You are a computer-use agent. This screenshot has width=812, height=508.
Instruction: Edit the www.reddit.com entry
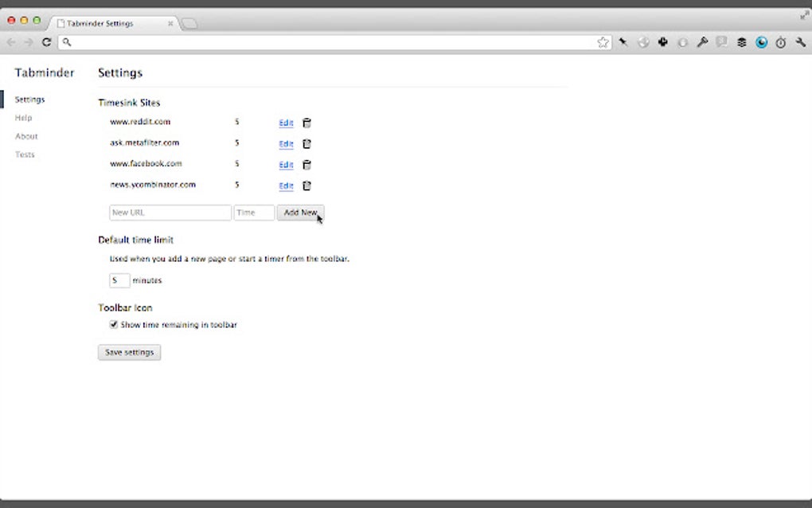tap(286, 122)
